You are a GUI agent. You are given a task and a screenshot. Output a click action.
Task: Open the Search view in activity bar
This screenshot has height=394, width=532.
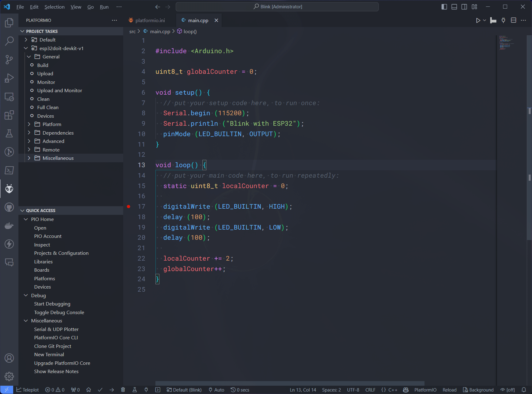pos(9,41)
